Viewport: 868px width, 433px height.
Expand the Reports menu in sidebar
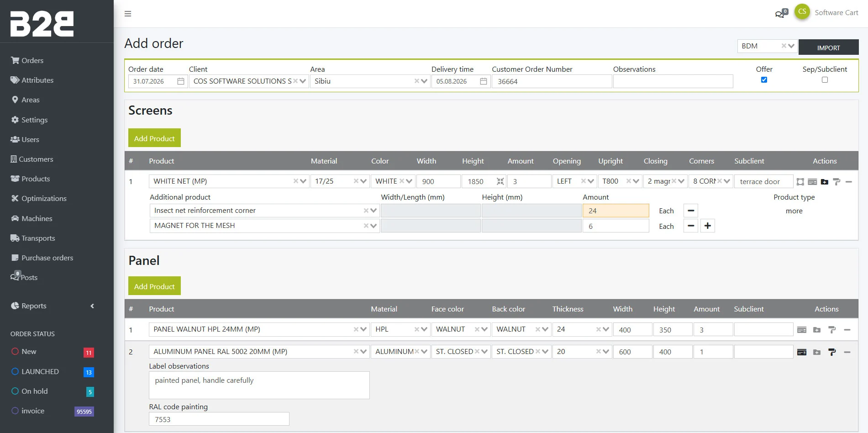click(x=53, y=306)
